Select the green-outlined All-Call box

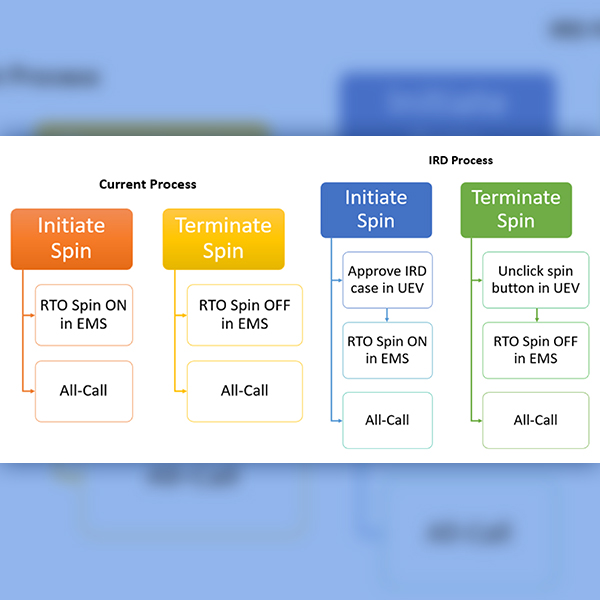(535, 420)
